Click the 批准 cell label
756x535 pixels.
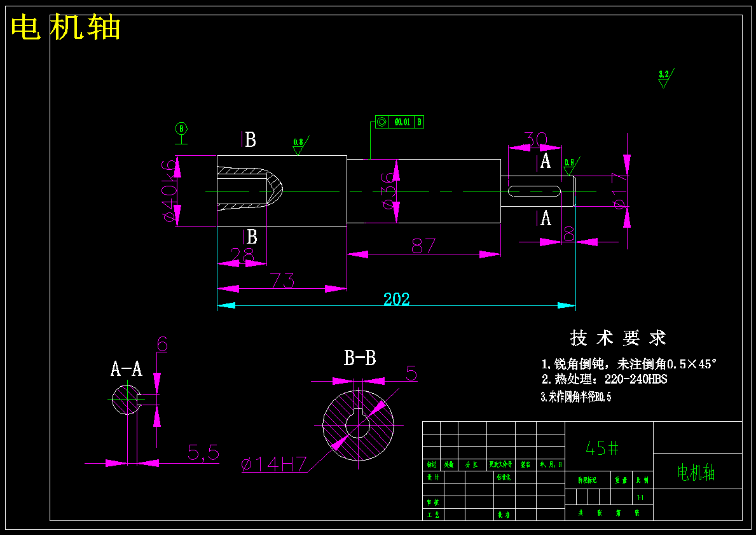504,515
